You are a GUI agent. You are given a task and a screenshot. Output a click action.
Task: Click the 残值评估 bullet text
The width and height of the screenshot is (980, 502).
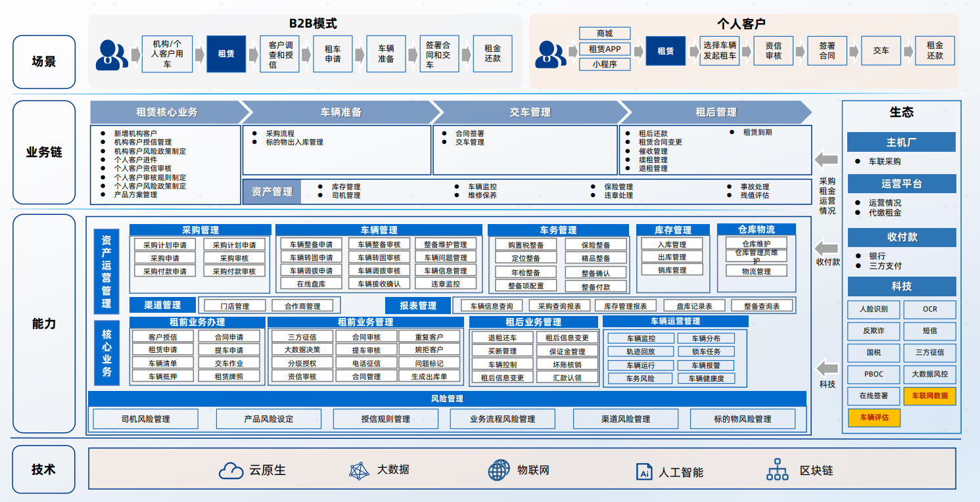click(x=755, y=195)
